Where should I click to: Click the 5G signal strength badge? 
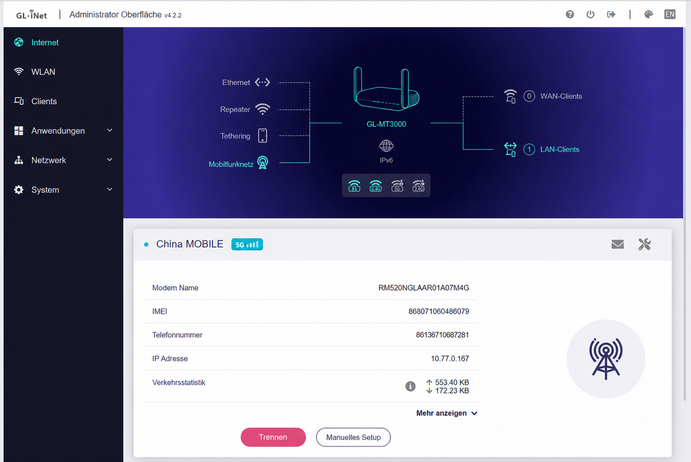247,244
